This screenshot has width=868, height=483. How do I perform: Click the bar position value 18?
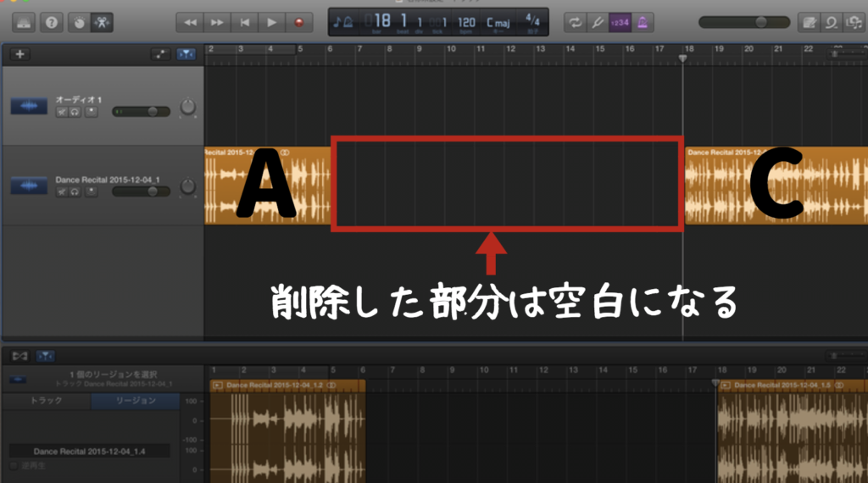[382, 21]
